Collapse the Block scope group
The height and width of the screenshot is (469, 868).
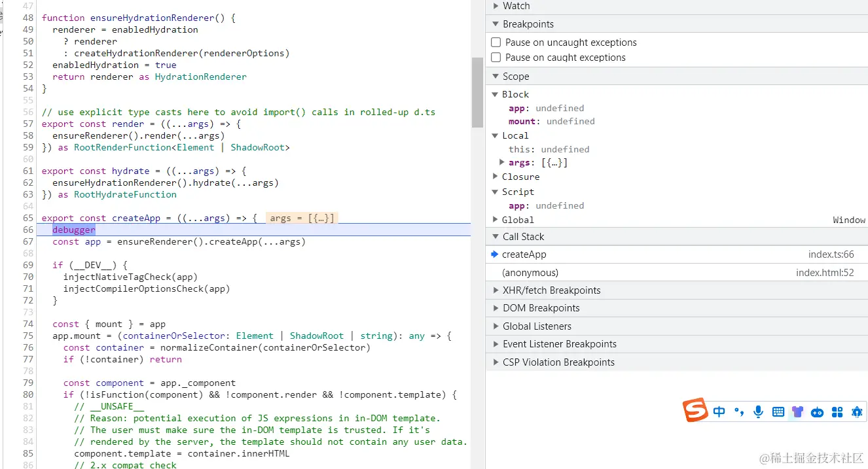pyautogui.click(x=496, y=95)
